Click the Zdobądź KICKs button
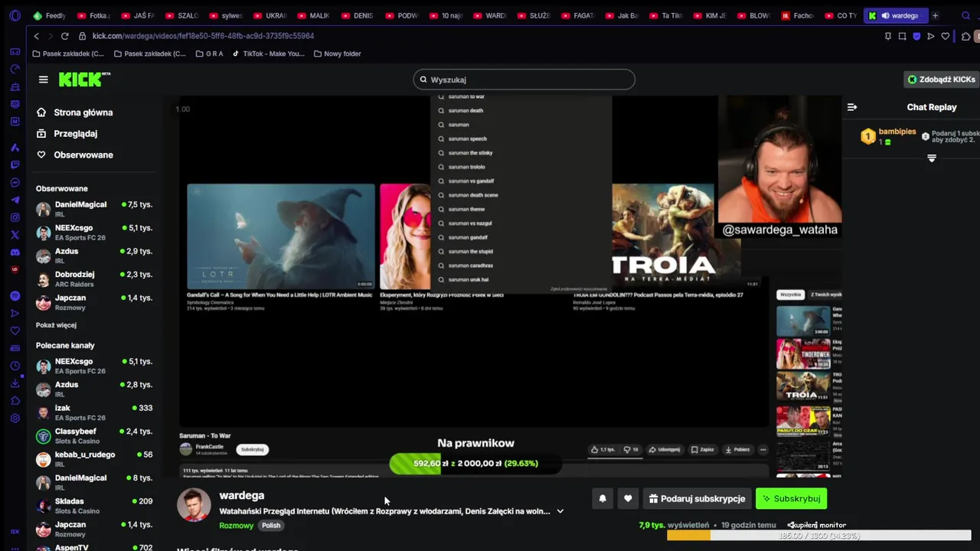The image size is (980, 551). click(942, 80)
